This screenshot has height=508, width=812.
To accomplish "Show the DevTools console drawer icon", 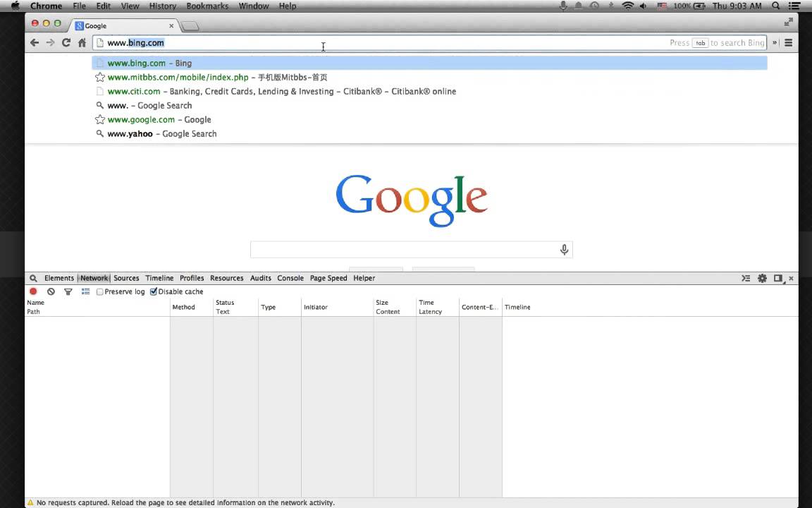I will coord(746,279).
